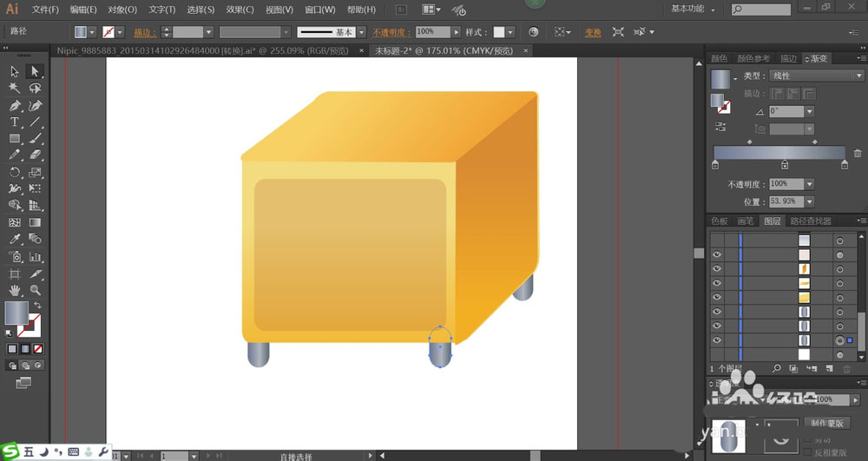Click the 变换 link in control bar
Image resolution: width=868 pixels, height=461 pixels.
click(593, 32)
